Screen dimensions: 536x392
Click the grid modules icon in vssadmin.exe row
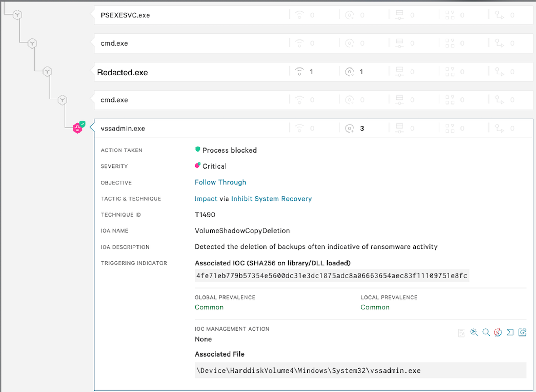450,128
